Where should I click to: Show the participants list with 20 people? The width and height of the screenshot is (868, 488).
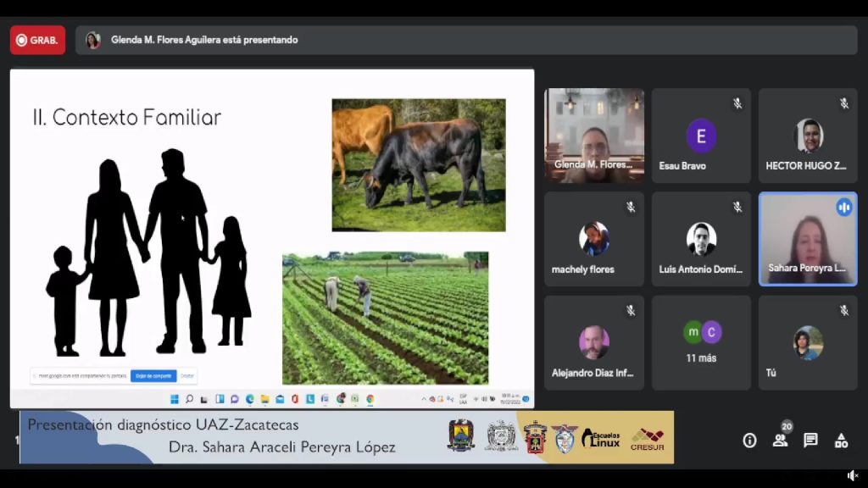point(780,440)
